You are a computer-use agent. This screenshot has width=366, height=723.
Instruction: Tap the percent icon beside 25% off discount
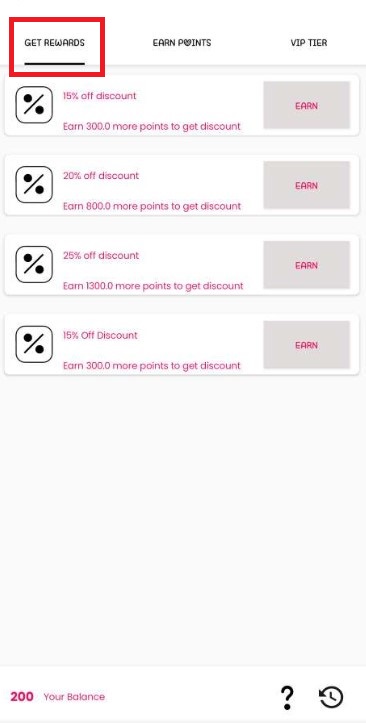coord(34,265)
